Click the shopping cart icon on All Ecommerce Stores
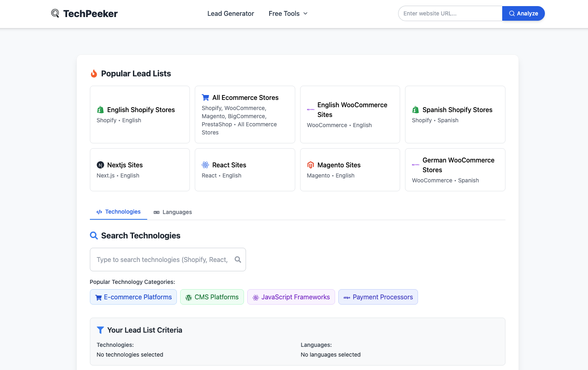The image size is (588, 370). (205, 97)
